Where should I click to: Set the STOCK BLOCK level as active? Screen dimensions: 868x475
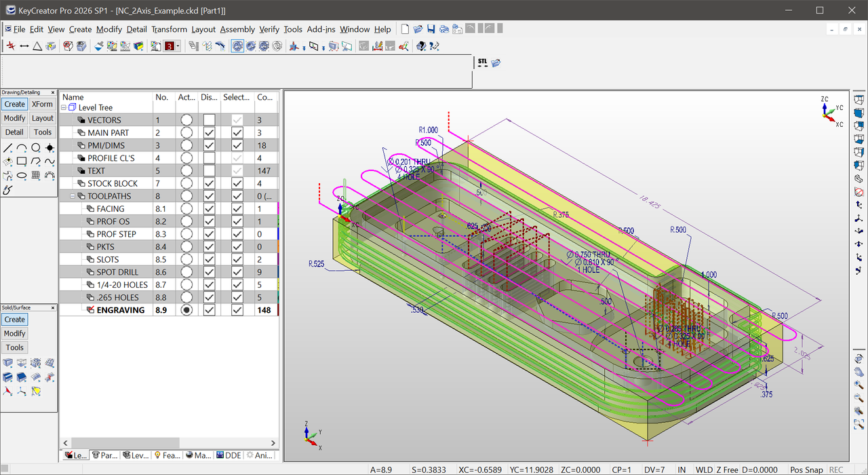click(186, 183)
